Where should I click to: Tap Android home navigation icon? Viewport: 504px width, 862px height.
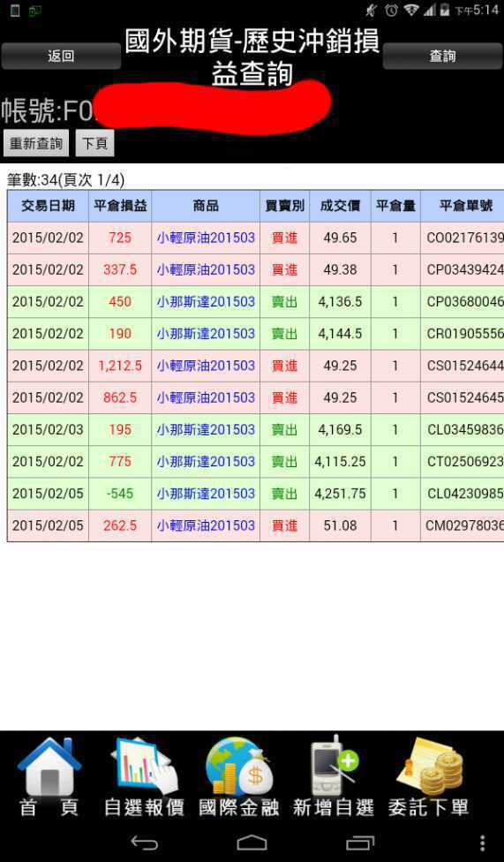coord(252,843)
